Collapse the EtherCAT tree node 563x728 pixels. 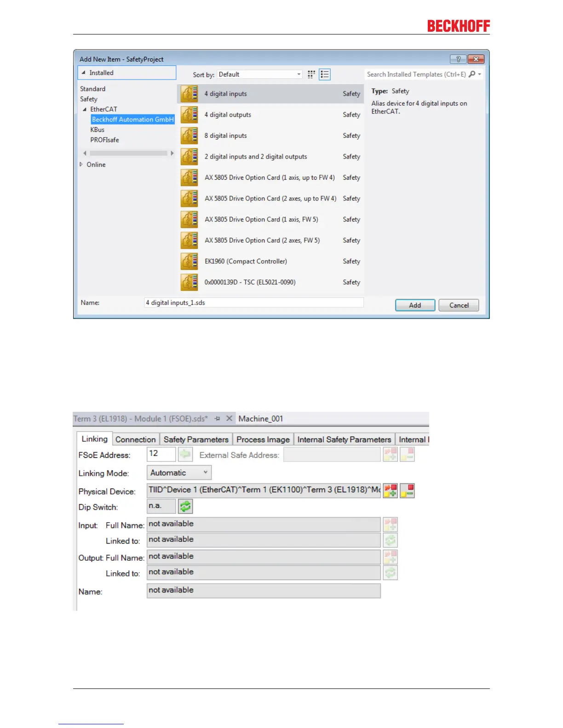[x=85, y=109]
